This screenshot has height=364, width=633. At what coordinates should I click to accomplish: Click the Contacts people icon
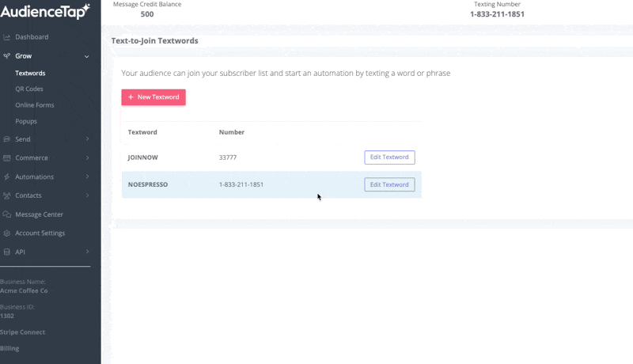pos(6,195)
